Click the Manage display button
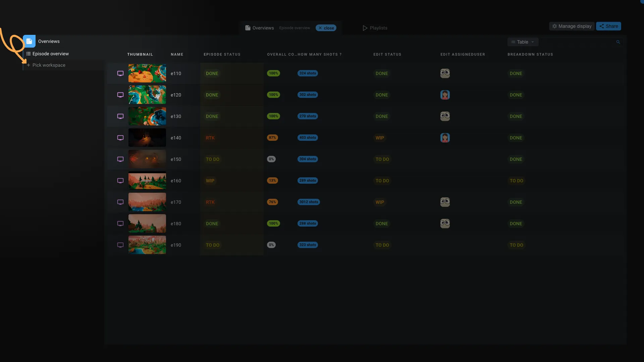Image resolution: width=644 pixels, height=362 pixels. click(572, 26)
